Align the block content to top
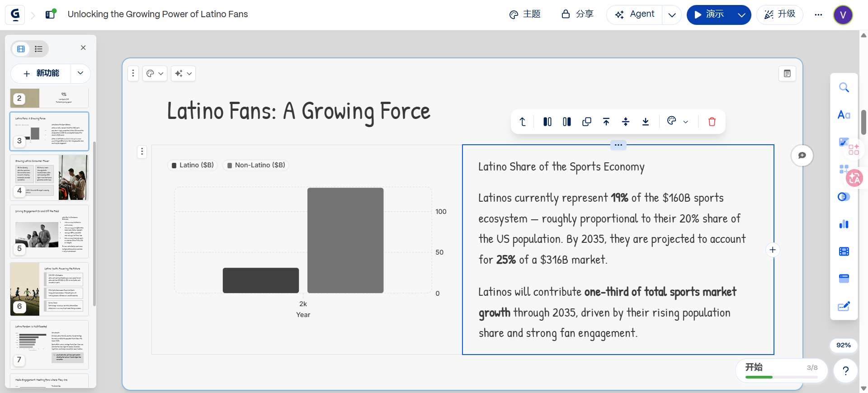The image size is (868, 393). pos(606,122)
